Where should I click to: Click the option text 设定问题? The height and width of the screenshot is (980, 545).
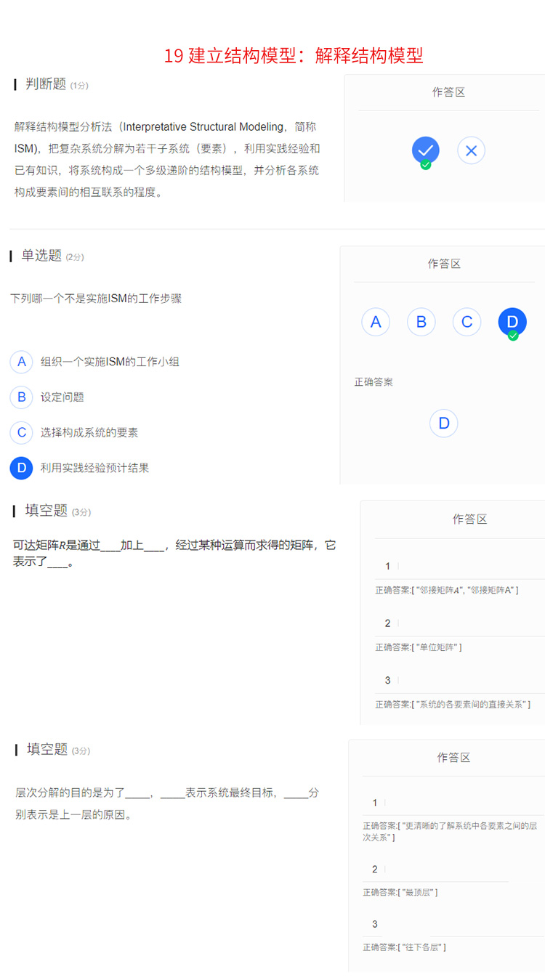click(x=62, y=397)
